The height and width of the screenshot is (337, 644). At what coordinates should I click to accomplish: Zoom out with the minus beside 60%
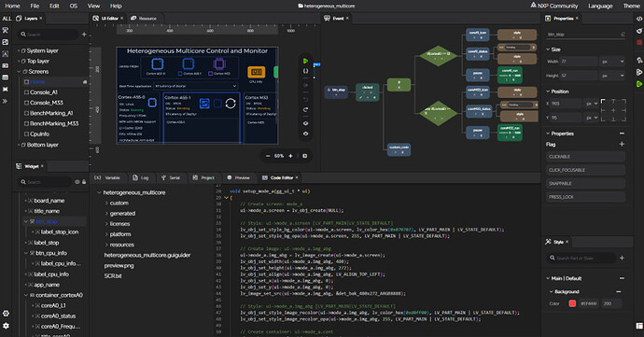(x=268, y=156)
